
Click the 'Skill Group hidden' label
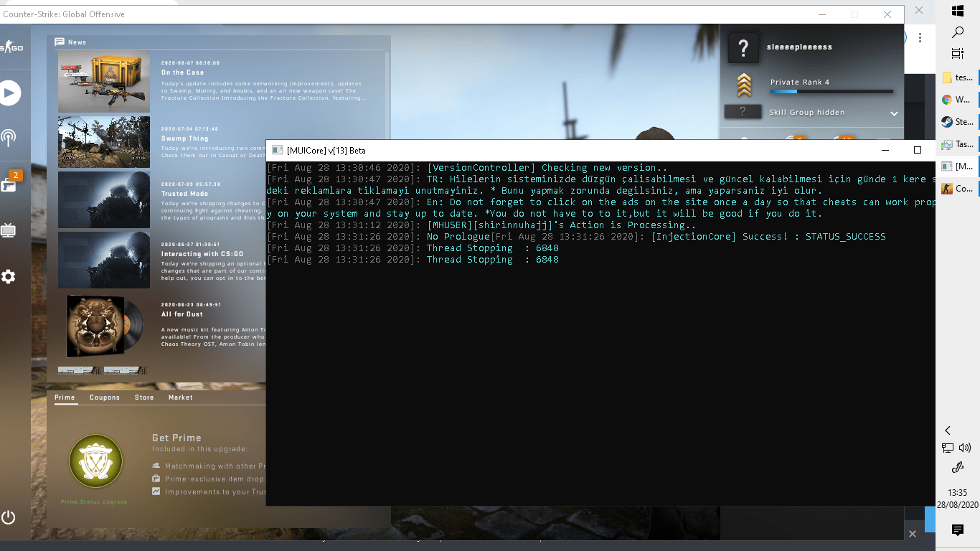806,113
